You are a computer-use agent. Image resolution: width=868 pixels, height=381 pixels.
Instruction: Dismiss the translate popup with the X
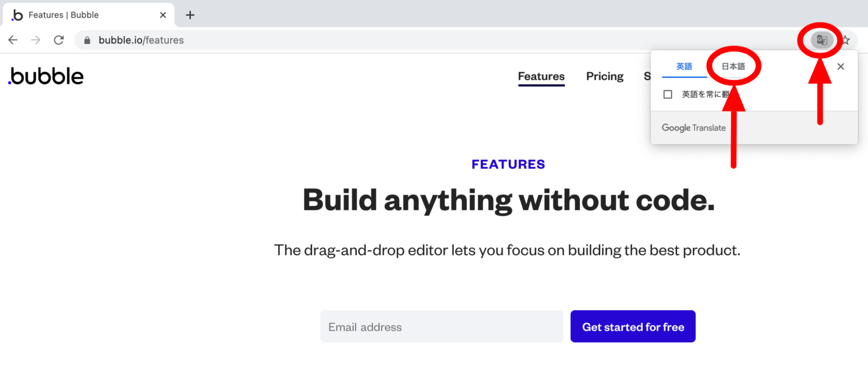(x=840, y=66)
